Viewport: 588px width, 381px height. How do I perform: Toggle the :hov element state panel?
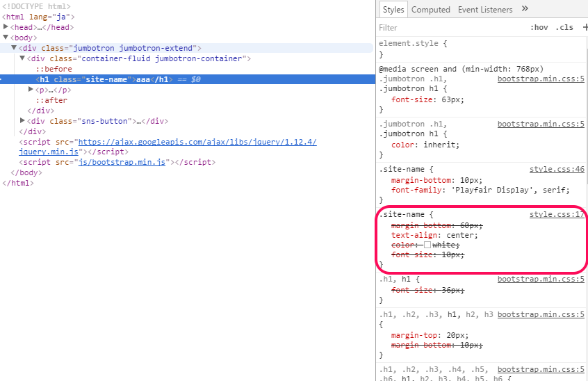pos(539,28)
